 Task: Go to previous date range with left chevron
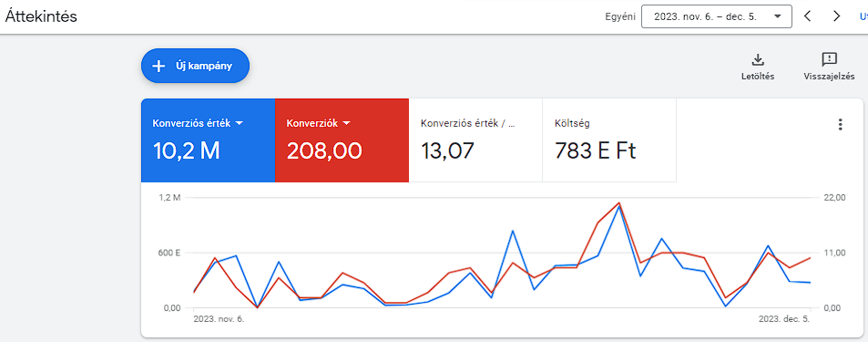807,16
